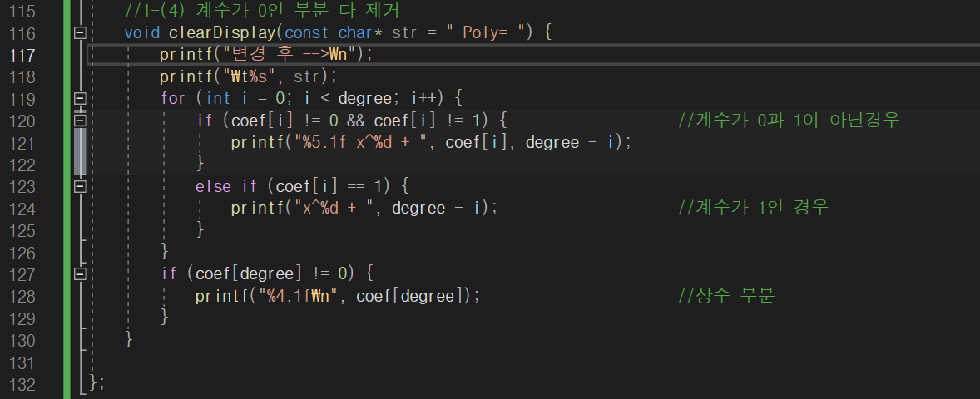Collapse the else if fold on line 123
980x399 pixels.
(79, 186)
